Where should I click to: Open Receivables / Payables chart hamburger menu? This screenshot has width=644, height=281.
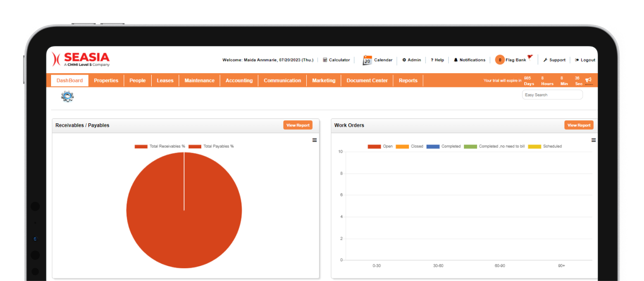point(315,140)
